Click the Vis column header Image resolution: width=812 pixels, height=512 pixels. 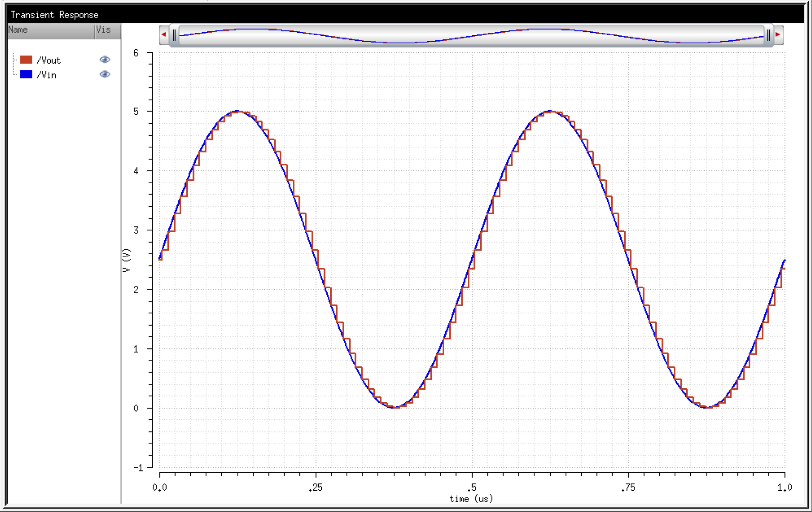coord(104,30)
